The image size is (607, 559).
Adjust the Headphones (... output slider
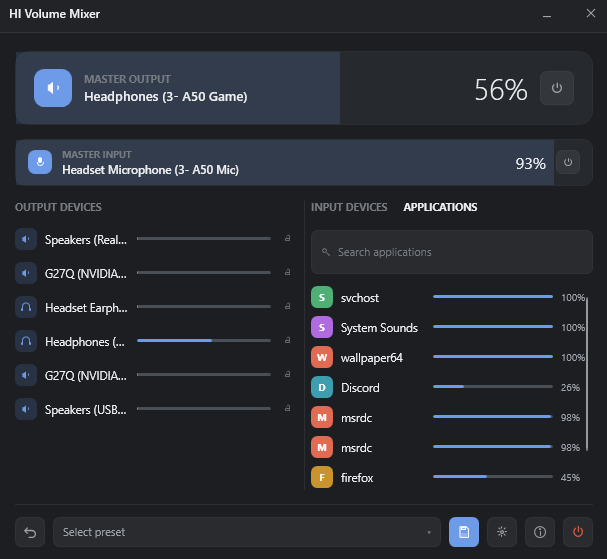204,341
